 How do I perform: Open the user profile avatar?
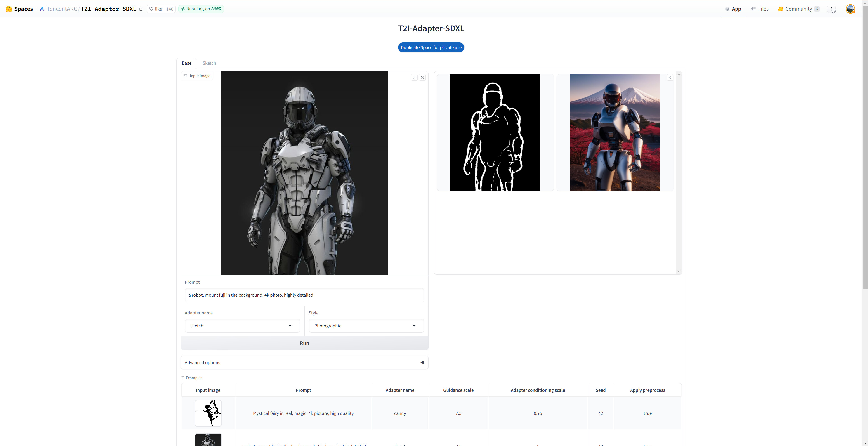850,9
